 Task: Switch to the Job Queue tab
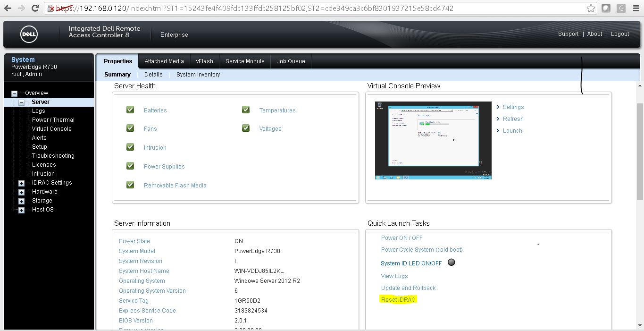[291, 61]
